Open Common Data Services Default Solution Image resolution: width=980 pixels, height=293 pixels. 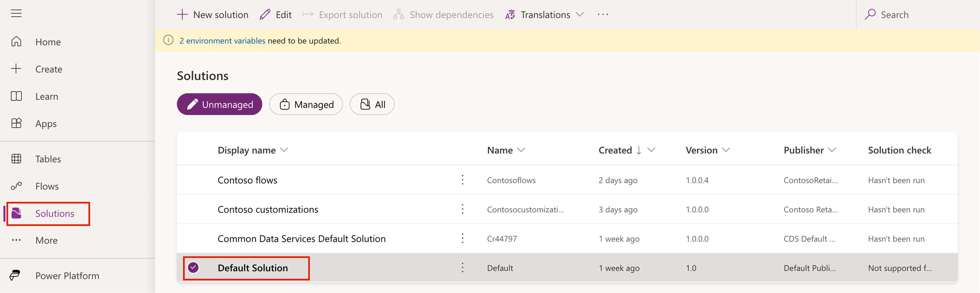coord(301,239)
